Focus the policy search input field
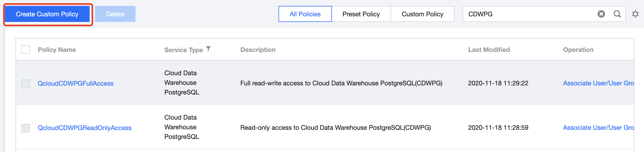The width and height of the screenshot is (644, 152). [x=528, y=14]
